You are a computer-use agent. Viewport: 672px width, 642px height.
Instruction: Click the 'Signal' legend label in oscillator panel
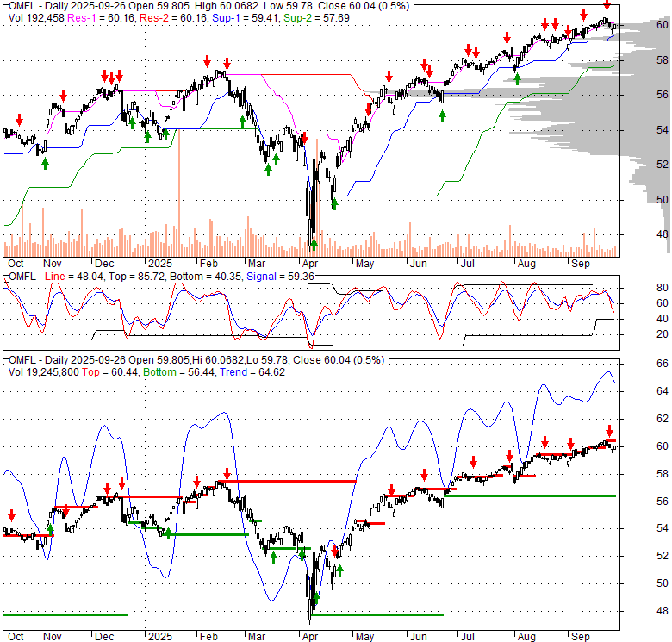pos(261,277)
